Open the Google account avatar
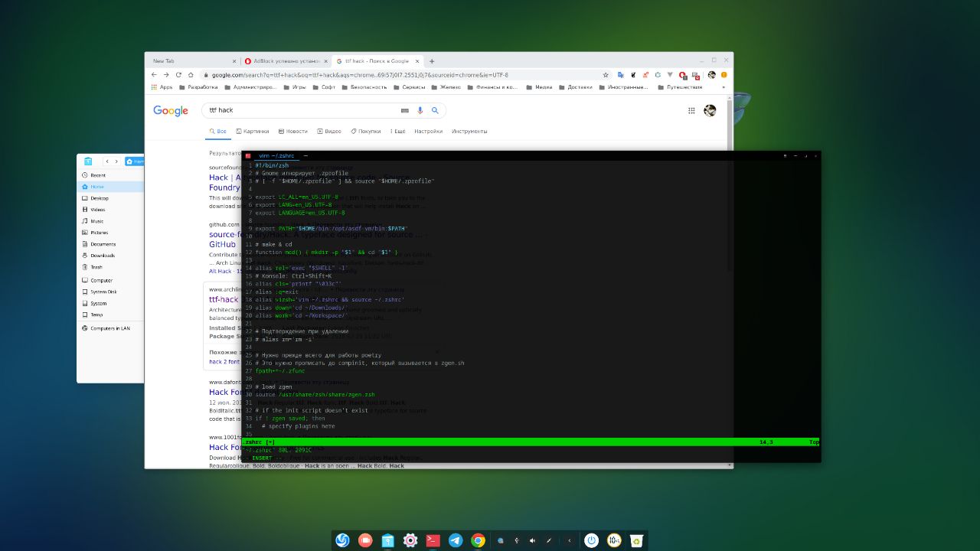The height and width of the screenshot is (551, 980). (x=710, y=111)
